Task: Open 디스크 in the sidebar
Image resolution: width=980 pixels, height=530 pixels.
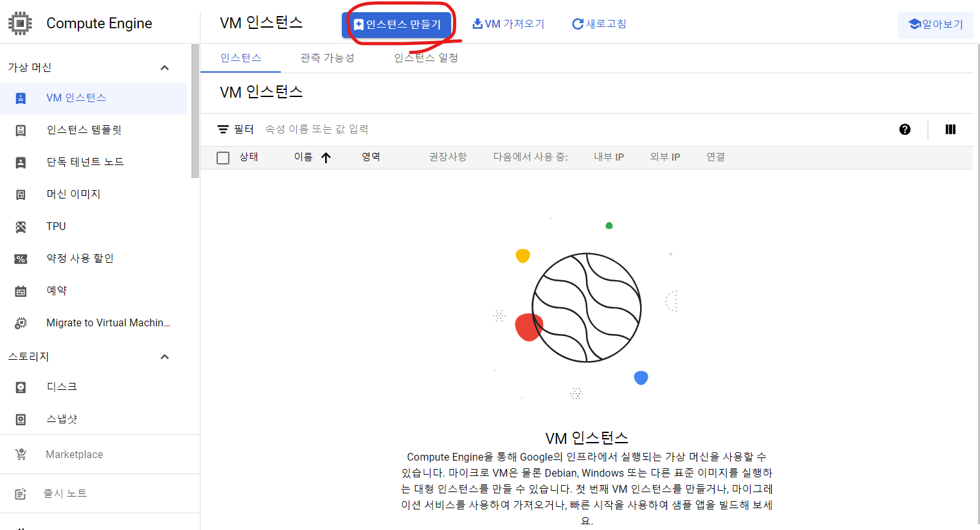Action: (93, 387)
